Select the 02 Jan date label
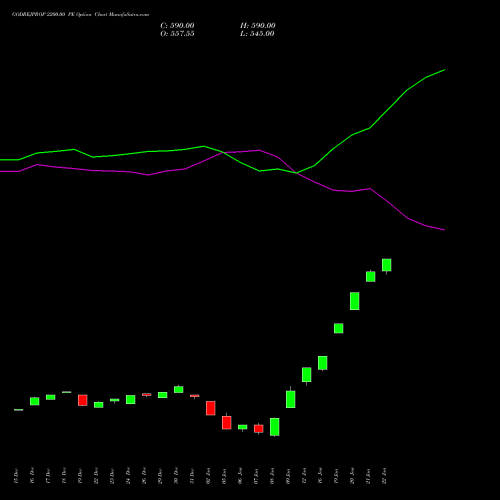500x500 pixels. [x=208, y=476]
